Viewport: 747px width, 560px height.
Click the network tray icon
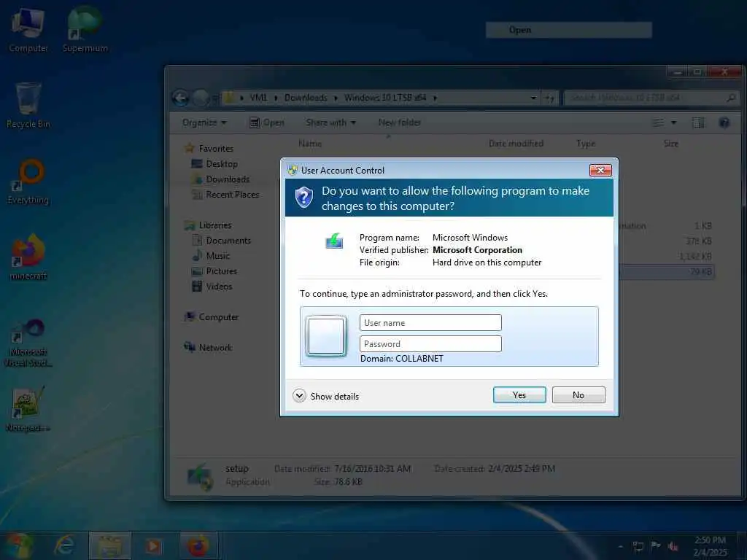point(638,546)
